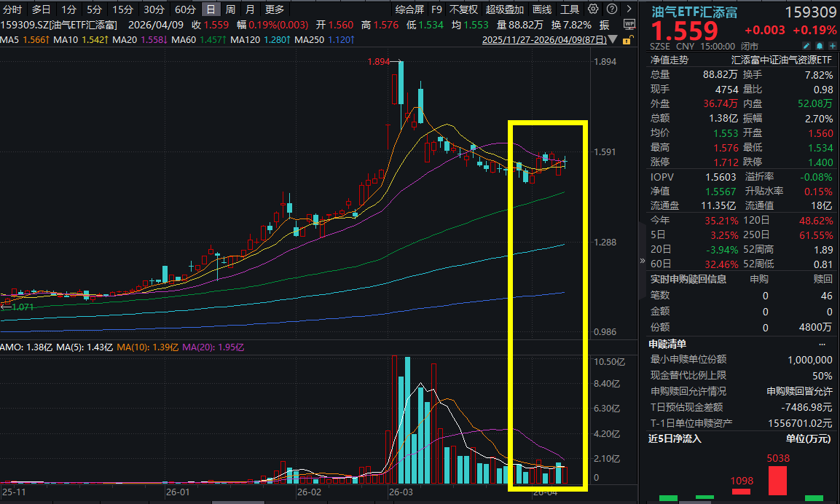Click the 净值走势 link

tap(669, 60)
